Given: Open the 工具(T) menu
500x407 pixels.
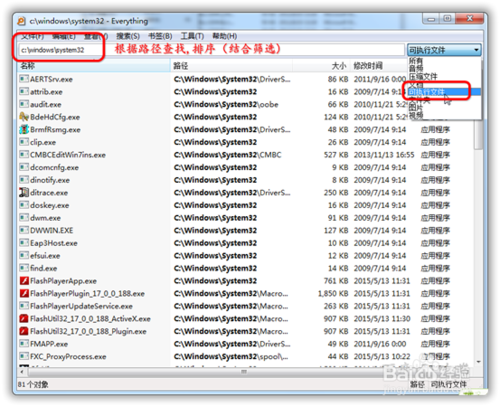Looking at the screenshot, I should [x=192, y=36].
